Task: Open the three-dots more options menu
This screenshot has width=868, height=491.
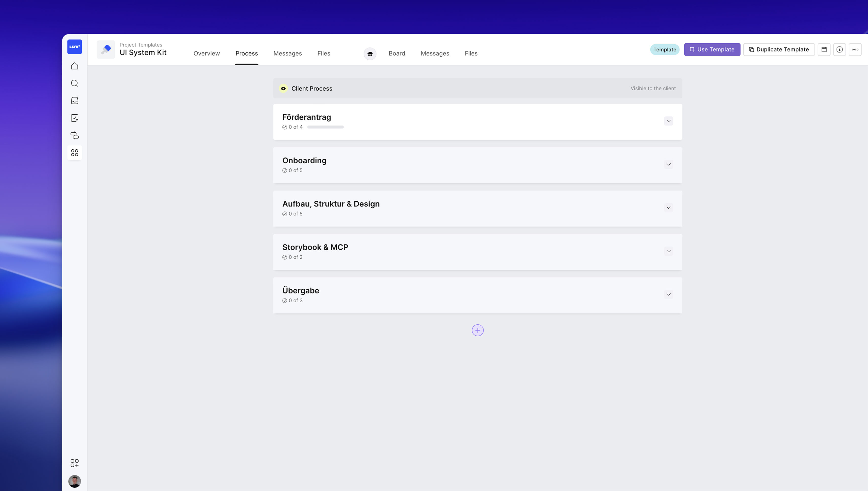Action: tap(855, 49)
